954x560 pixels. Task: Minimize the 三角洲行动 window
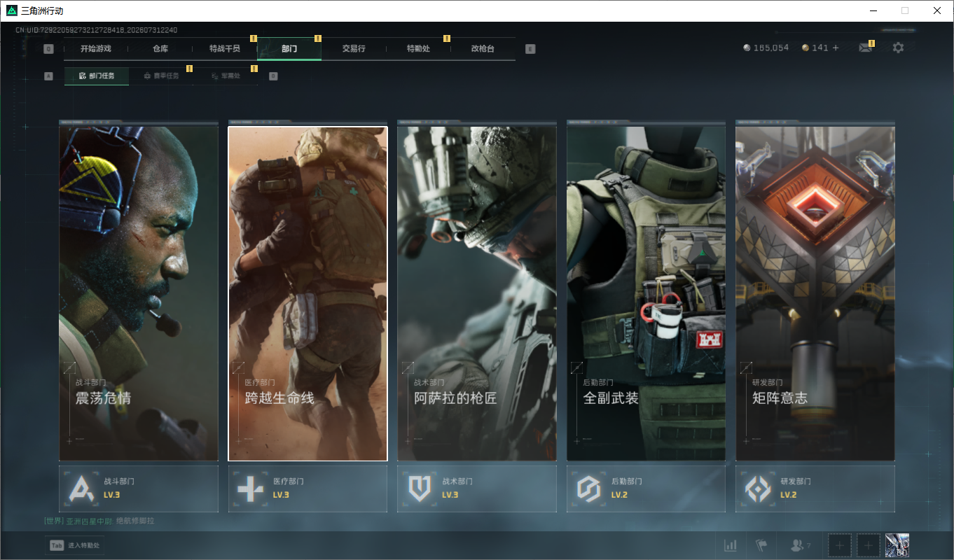coord(873,10)
